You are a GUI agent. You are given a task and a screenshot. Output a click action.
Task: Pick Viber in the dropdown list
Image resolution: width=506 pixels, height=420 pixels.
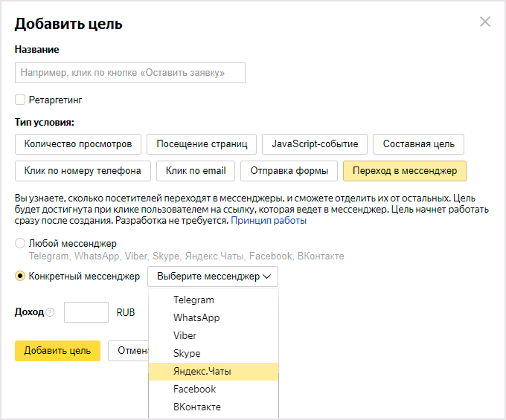[185, 336]
